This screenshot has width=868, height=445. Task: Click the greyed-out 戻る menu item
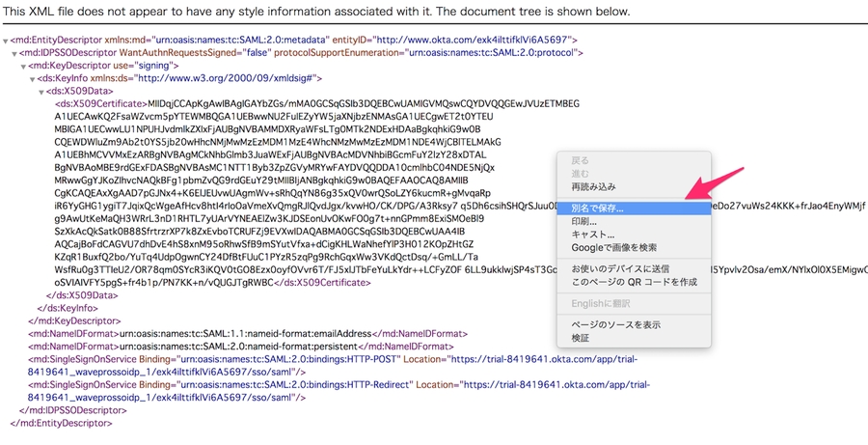click(580, 160)
